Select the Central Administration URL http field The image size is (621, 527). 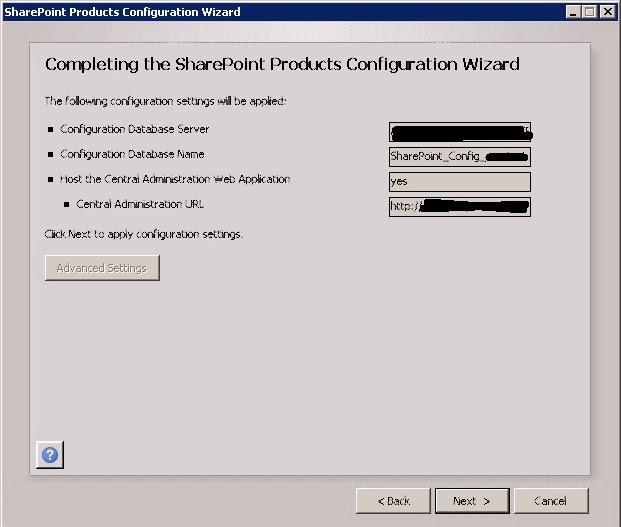(460, 207)
